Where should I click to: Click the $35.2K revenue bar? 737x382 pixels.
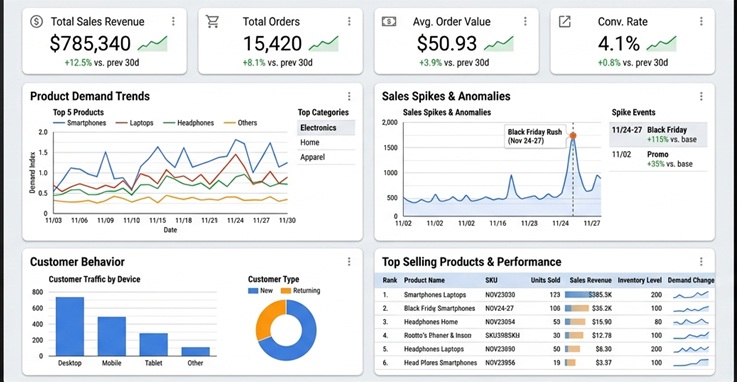tap(577, 308)
